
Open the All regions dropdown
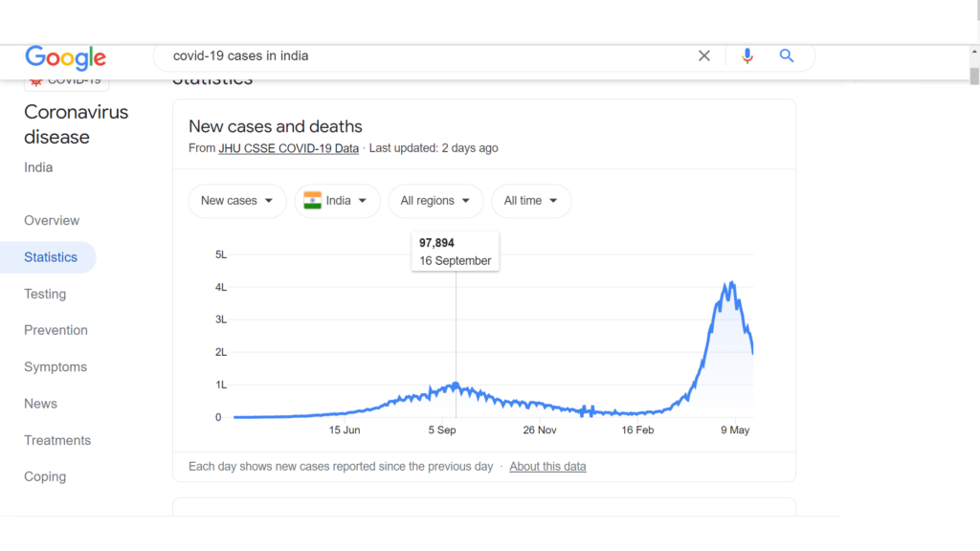point(435,201)
